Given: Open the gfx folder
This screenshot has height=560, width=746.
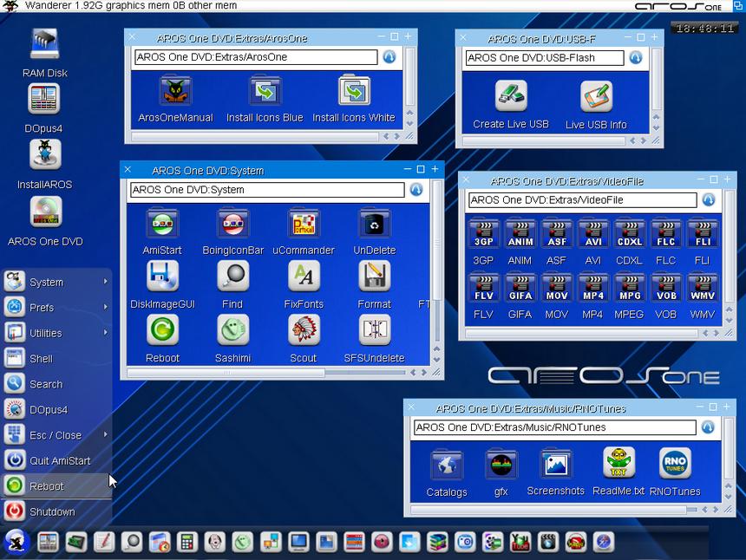Looking at the screenshot, I should tap(501, 466).
